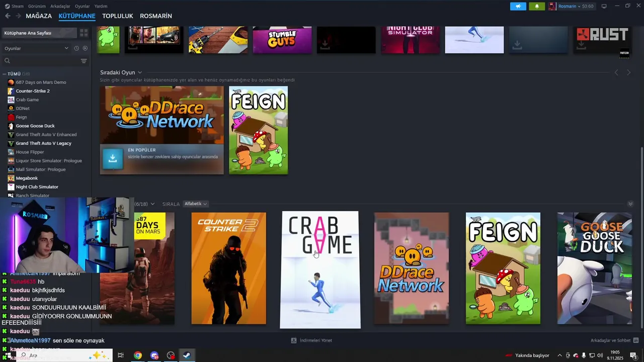The width and height of the screenshot is (644, 362).
Task: Open the Görünüm menu
Action: tap(37, 6)
